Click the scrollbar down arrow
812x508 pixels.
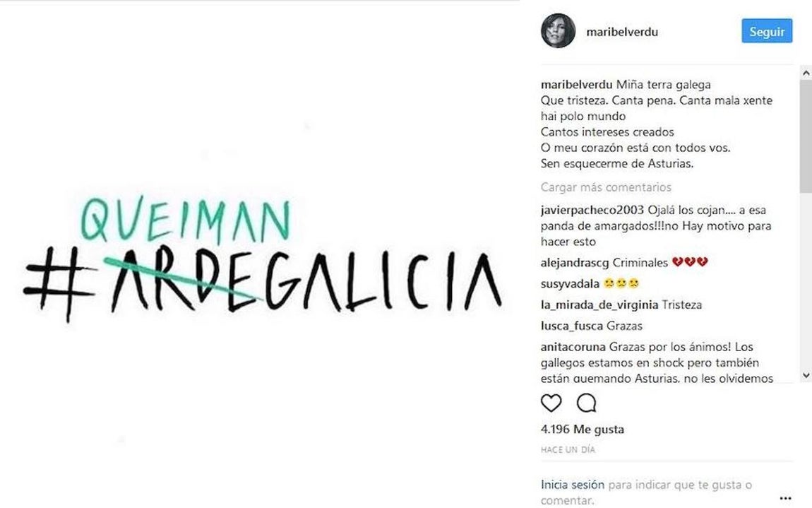pyautogui.click(x=806, y=375)
